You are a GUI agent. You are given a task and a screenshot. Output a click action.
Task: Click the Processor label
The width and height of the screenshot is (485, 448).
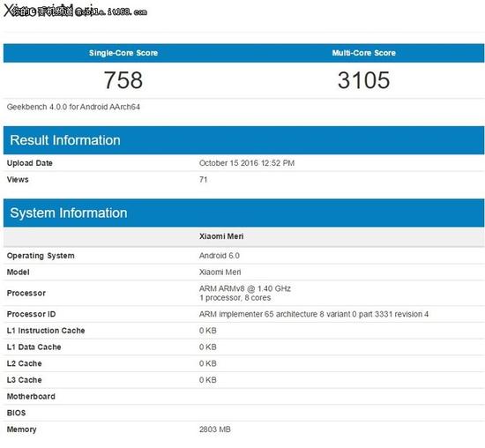pos(26,293)
